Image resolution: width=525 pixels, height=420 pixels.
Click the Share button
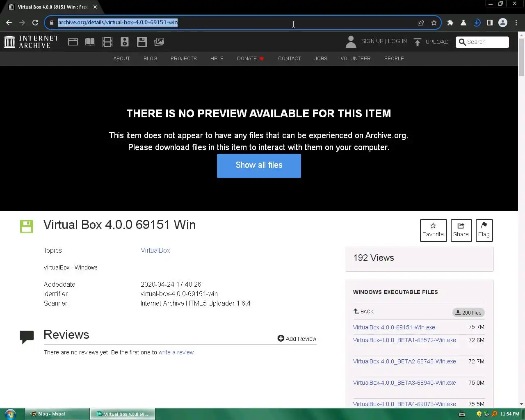(x=461, y=230)
